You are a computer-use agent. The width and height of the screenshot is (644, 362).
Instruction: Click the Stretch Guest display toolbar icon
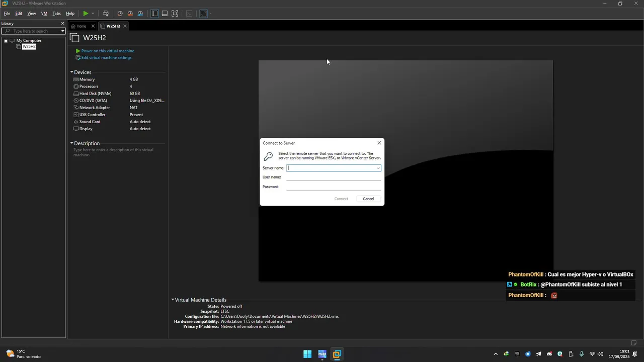[203, 14]
